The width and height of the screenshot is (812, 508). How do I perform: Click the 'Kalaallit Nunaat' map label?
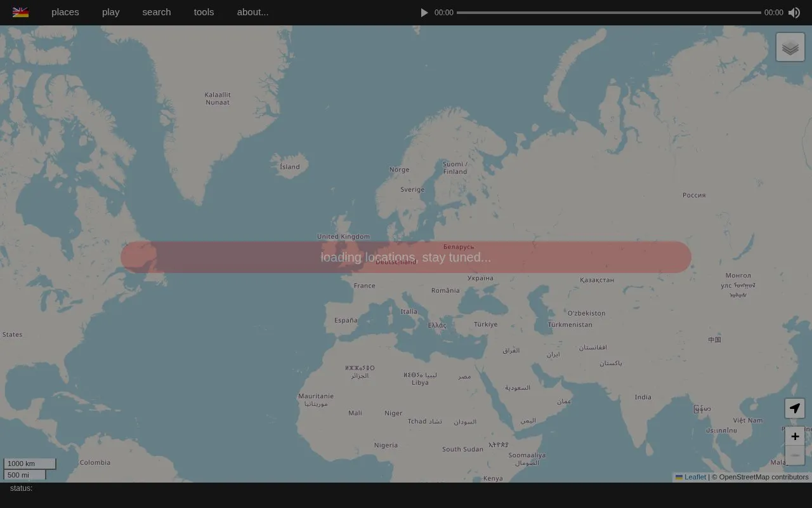(218, 98)
